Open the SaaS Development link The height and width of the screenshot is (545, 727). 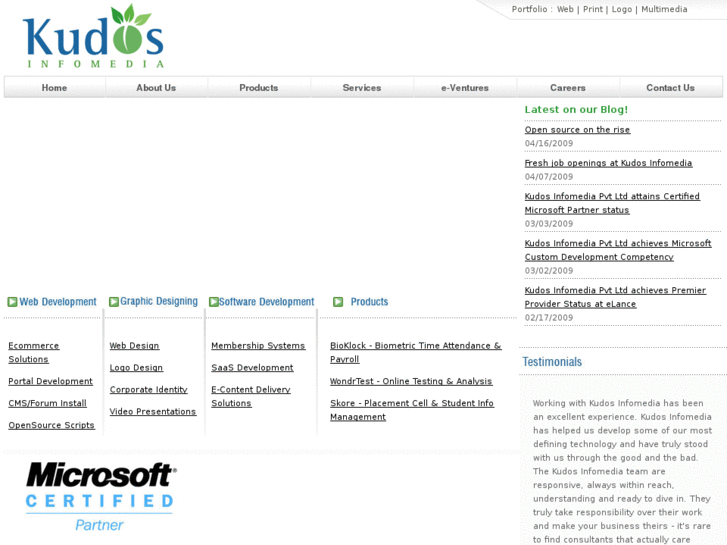pos(252,368)
